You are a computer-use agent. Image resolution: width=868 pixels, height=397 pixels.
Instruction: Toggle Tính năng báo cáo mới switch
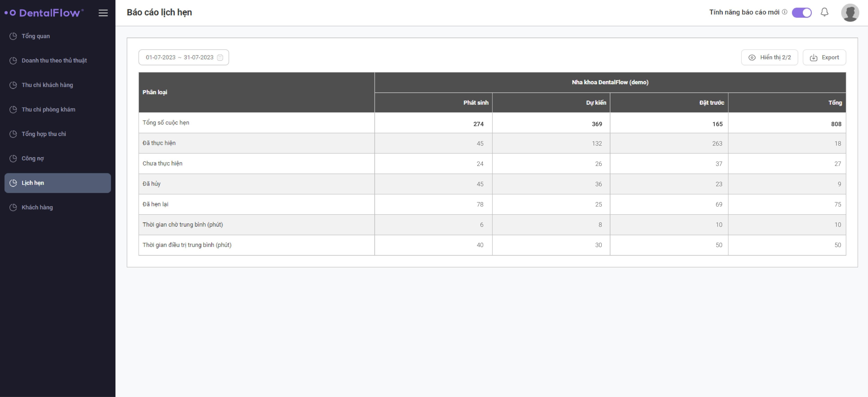click(x=802, y=13)
